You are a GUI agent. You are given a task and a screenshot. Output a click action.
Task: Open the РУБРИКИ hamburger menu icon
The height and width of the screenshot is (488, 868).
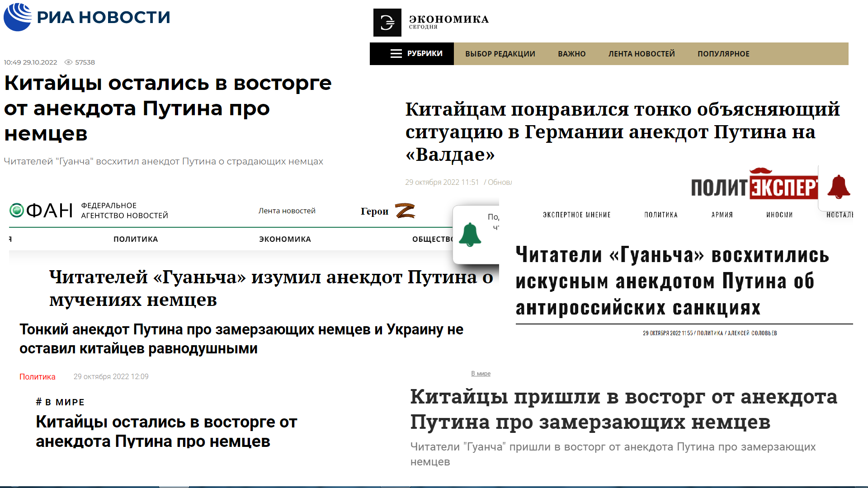(396, 54)
